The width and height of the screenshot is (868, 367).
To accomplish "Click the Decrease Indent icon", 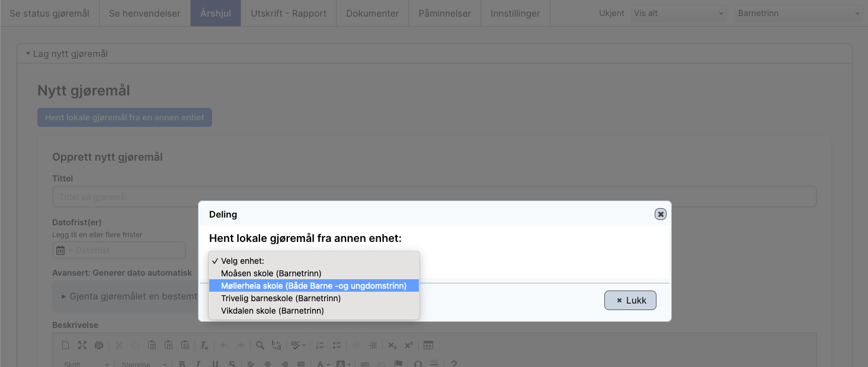I will click(356, 345).
